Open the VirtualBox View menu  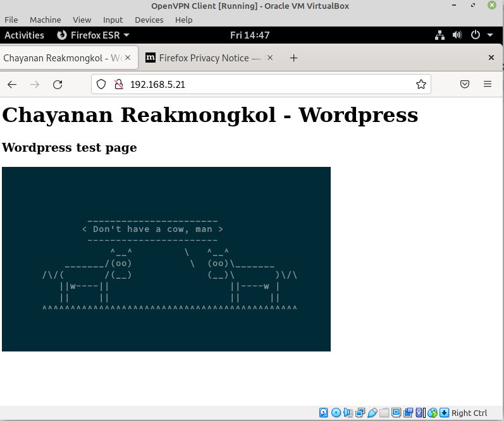pos(82,20)
